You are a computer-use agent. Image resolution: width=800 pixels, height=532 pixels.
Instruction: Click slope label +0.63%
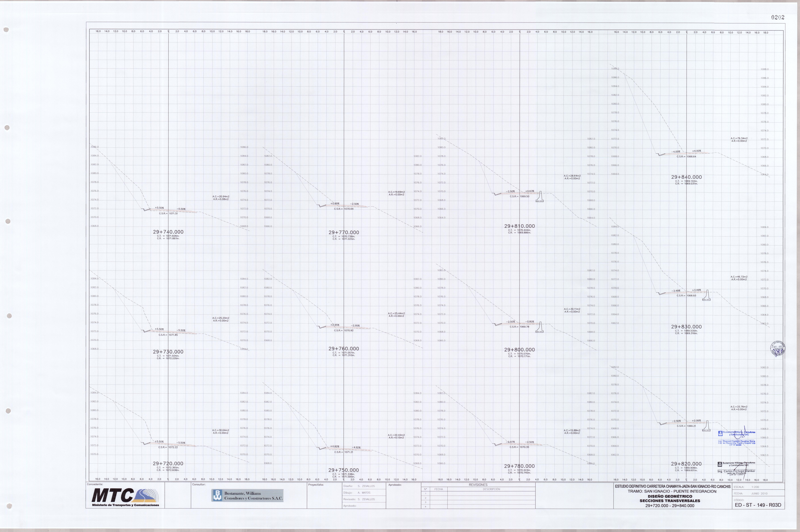[x=530, y=191]
